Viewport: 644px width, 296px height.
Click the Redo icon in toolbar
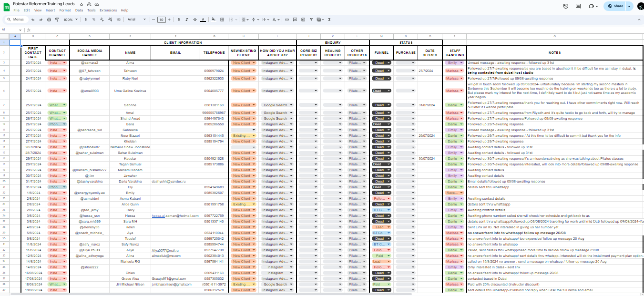41,20
